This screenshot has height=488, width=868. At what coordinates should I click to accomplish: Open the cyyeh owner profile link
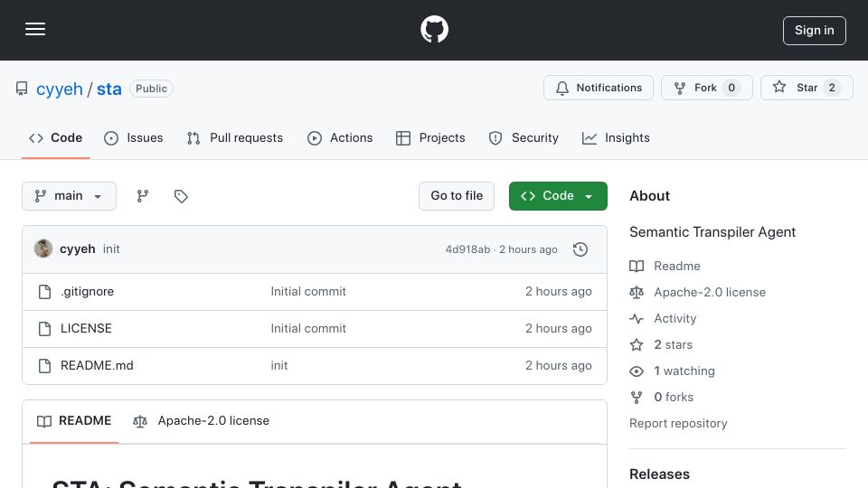pos(60,89)
